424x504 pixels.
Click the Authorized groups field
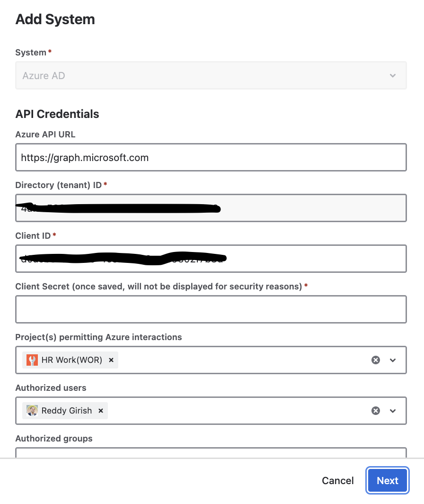pos(211,452)
